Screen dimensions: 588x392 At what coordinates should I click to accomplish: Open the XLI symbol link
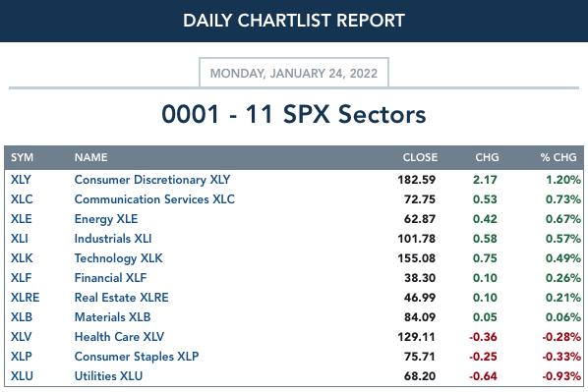[19, 239]
